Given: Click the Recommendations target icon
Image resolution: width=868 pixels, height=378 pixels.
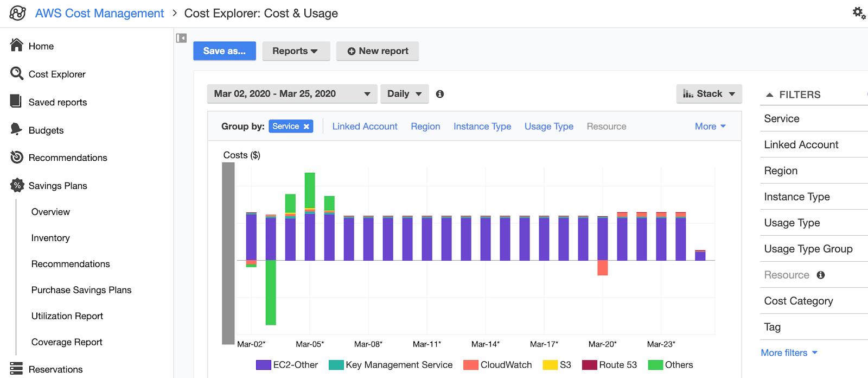Looking at the screenshot, I should [17, 157].
